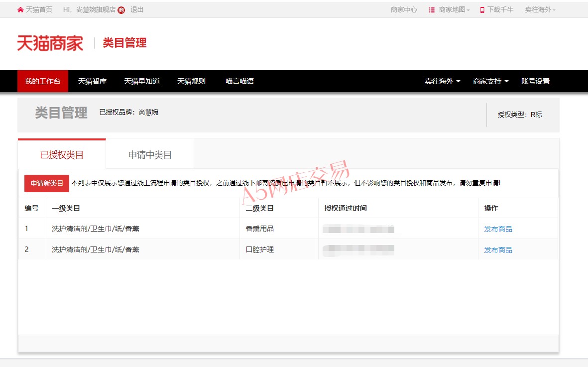Click the 编号 column header
588x367 pixels.
pyautogui.click(x=31, y=208)
